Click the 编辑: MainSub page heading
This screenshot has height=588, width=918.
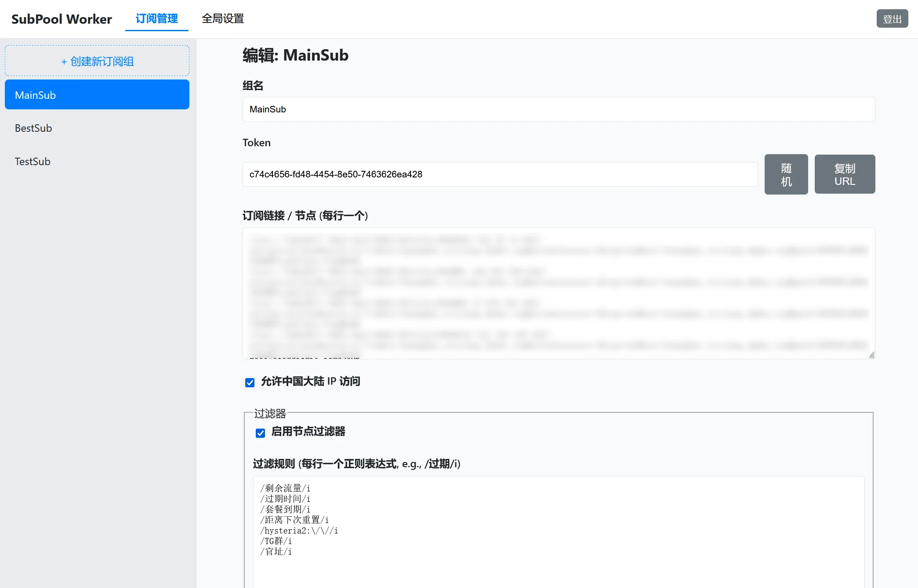pyautogui.click(x=295, y=55)
